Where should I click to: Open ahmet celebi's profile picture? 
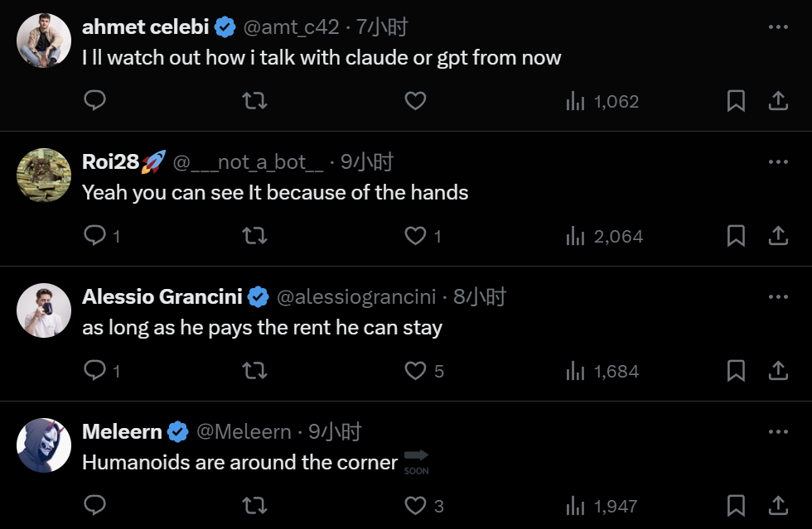pos(44,41)
